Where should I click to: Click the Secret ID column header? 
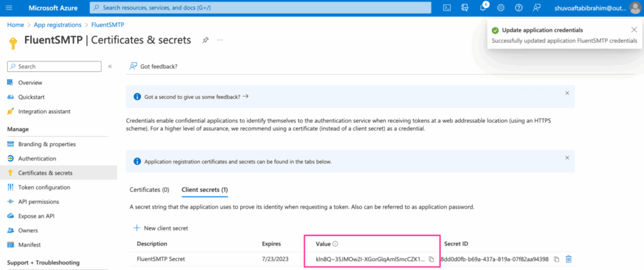click(457, 244)
